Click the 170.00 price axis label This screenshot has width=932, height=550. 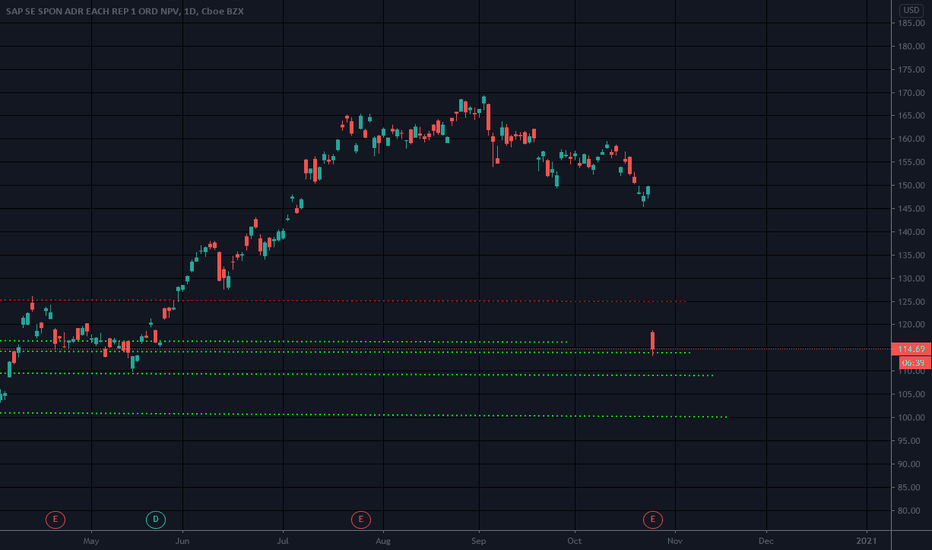pyautogui.click(x=911, y=93)
